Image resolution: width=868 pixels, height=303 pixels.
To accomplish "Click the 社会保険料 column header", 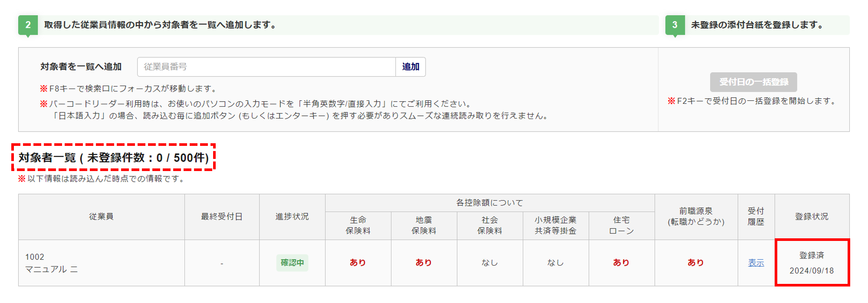I will (490, 226).
